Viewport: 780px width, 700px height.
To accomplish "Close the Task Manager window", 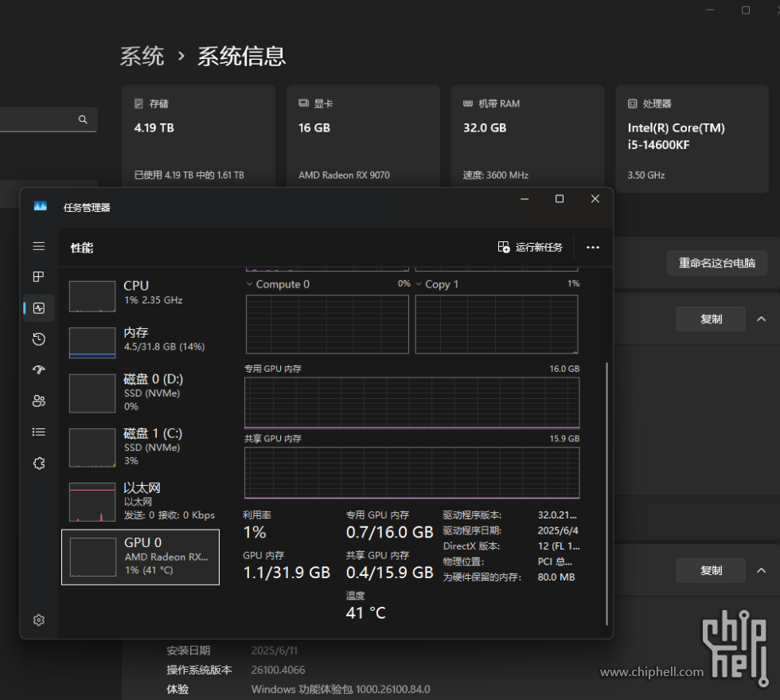I will (x=595, y=199).
